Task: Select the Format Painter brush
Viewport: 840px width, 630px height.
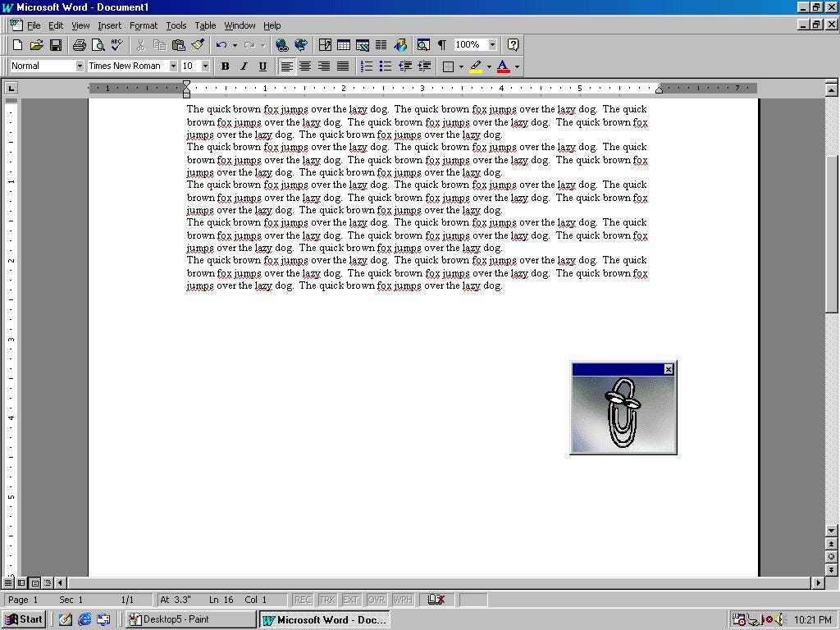Action: [x=198, y=45]
